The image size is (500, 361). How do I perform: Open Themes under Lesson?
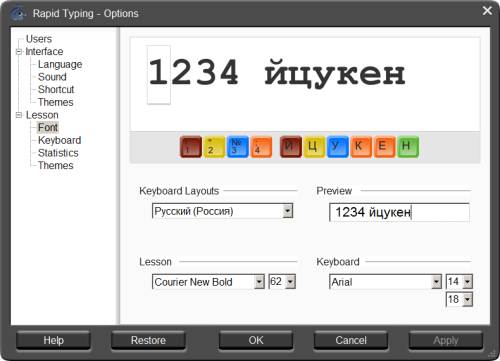(55, 166)
